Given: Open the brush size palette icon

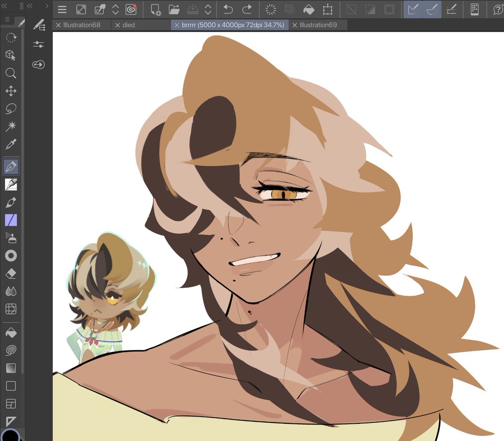Looking at the screenshot, I should pos(39,65).
